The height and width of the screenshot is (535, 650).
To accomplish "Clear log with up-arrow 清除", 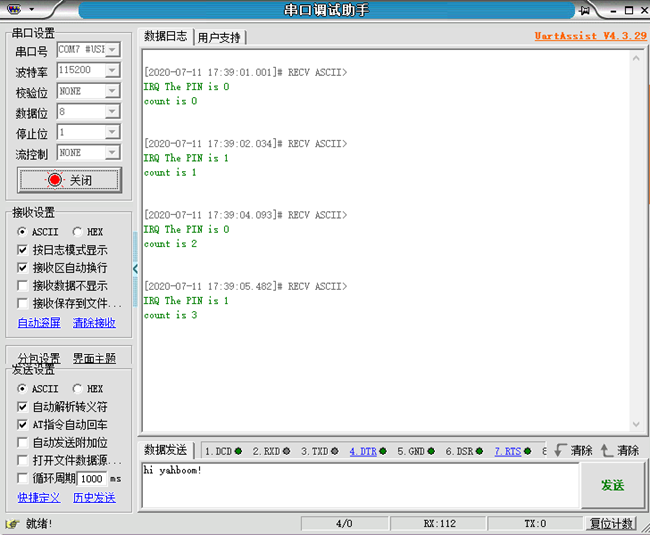I will pos(620,450).
